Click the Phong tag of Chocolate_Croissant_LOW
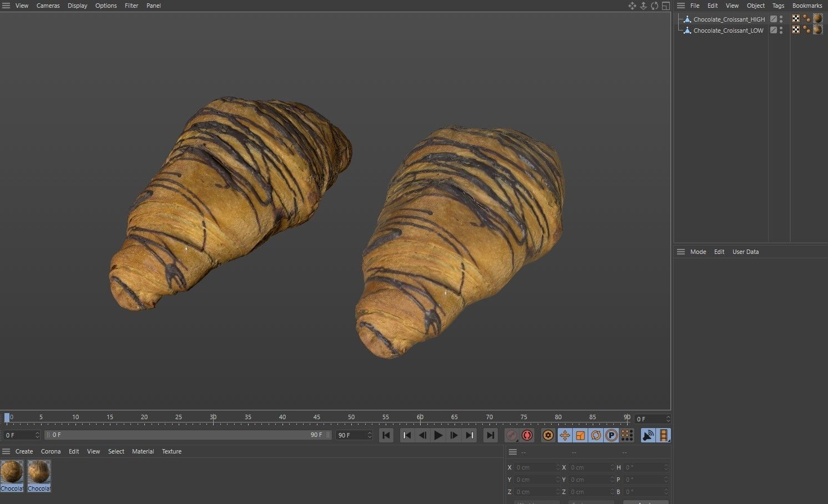Image resolution: width=828 pixels, height=504 pixels. pyautogui.click(x=806, y=30)
